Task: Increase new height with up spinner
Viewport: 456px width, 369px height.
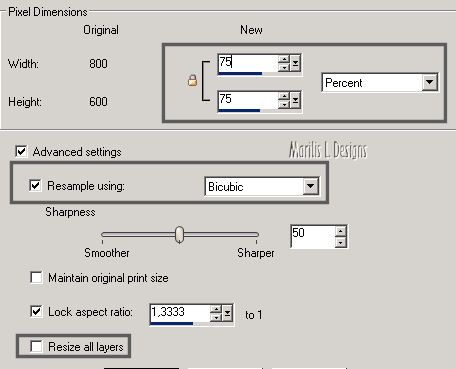Action: coord(284,96)
